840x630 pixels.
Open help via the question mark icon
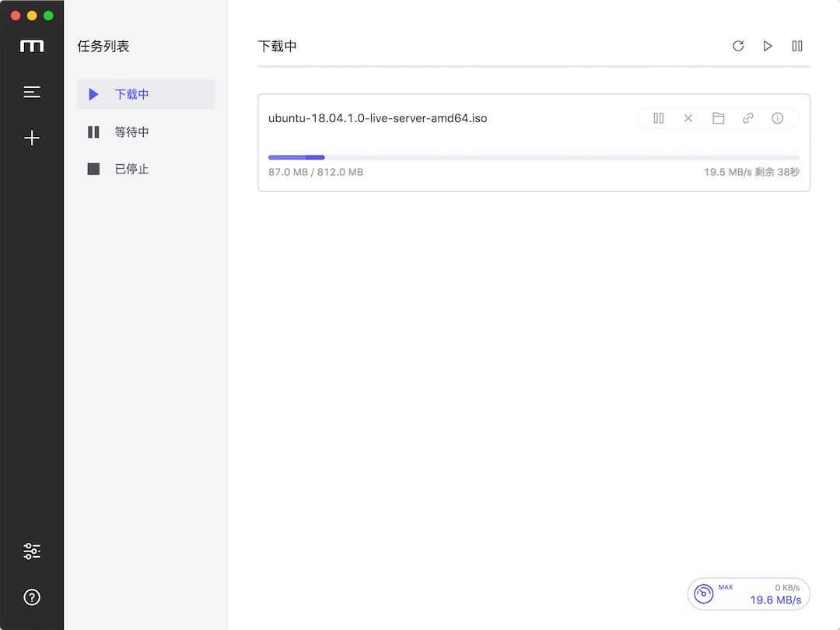tap(32, 597)
